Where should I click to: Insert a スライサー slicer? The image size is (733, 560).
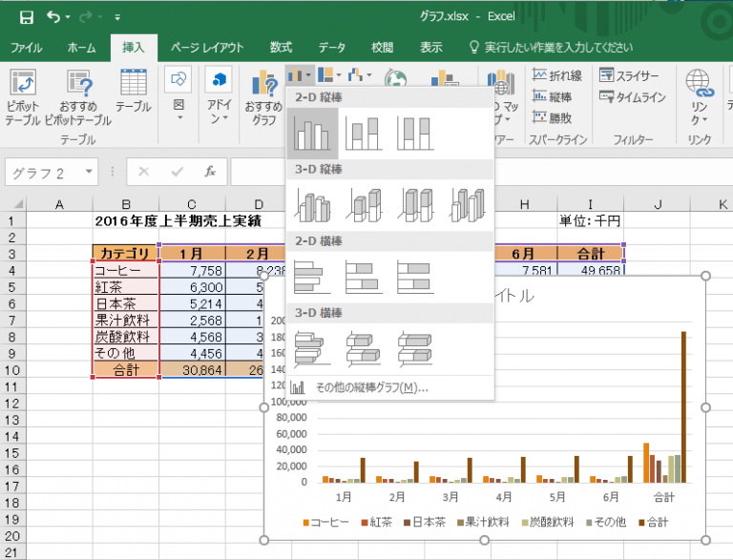pos(629,75)
